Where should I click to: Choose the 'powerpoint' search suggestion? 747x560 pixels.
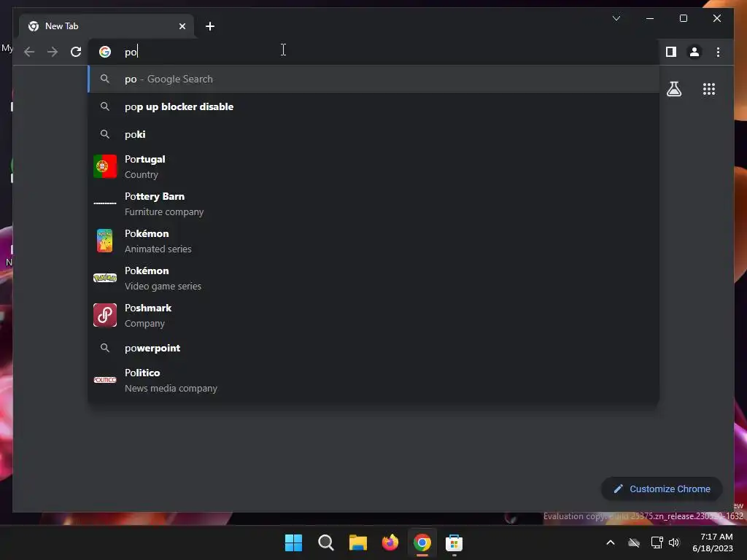pos(373,348)
